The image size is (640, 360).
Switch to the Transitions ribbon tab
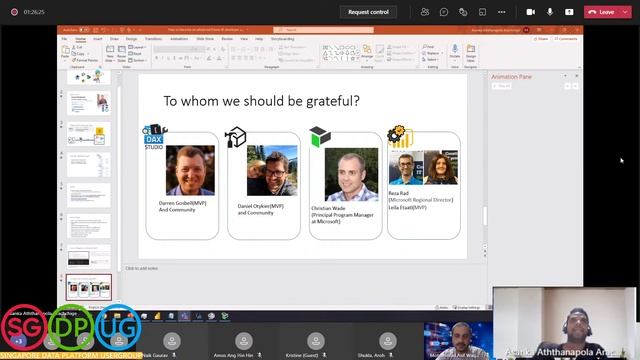(x=153, y=39)
